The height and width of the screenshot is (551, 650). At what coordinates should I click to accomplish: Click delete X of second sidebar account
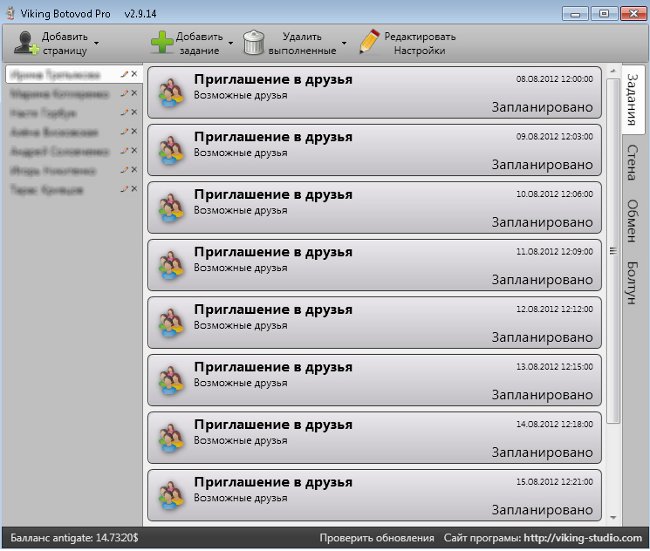(x=134, y=93)
